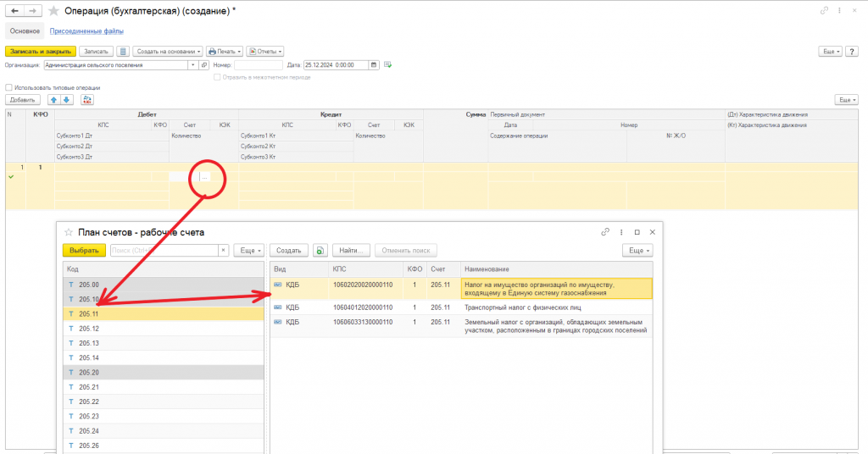Open the Организация dropdown arrow

(x=192, y=65)
